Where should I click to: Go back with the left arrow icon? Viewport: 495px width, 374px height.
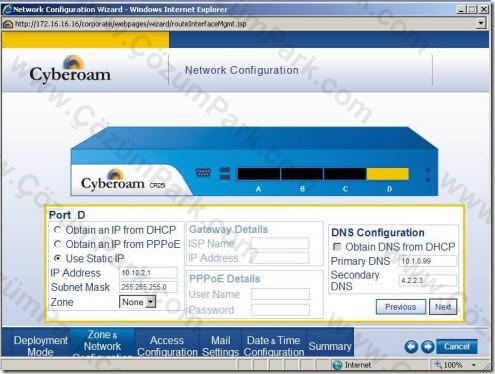411,347
